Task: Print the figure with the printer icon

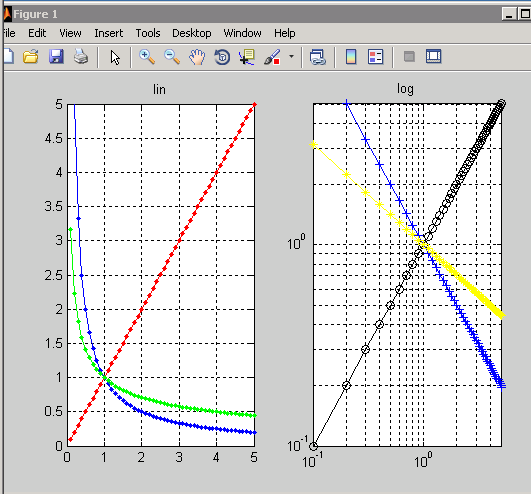Action: [x=81, y=57]
